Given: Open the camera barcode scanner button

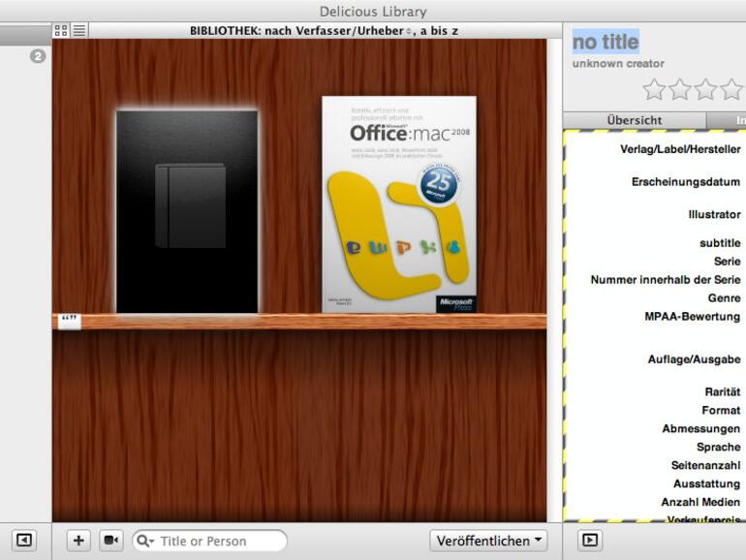Looking at the screenshot, I should coord(110,541).
